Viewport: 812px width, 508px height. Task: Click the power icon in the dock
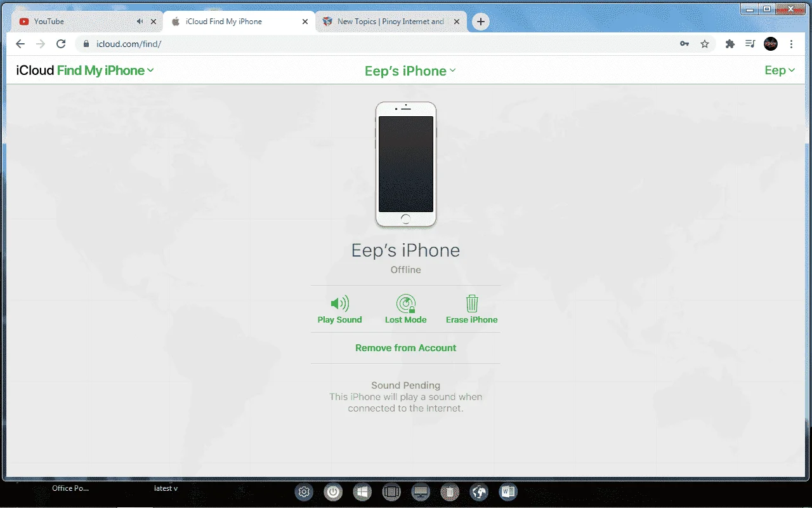(333, 492)
